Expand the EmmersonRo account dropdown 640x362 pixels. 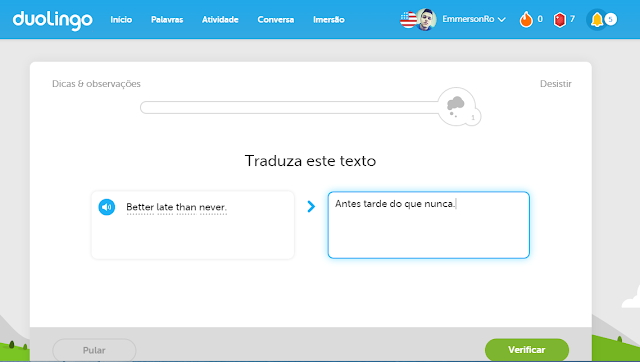click(x=474, y=19)
